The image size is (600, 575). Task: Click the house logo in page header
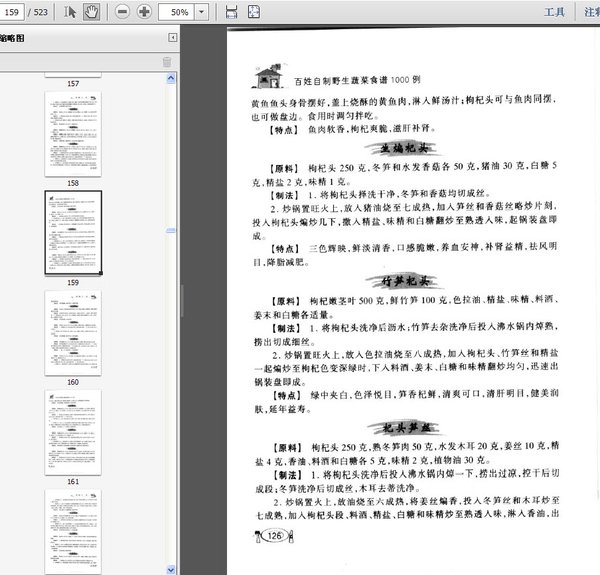click(269, 77)
